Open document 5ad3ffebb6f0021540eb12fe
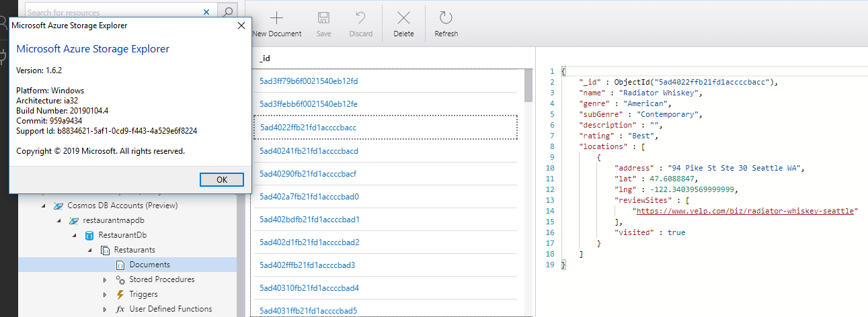 point(309,104)
